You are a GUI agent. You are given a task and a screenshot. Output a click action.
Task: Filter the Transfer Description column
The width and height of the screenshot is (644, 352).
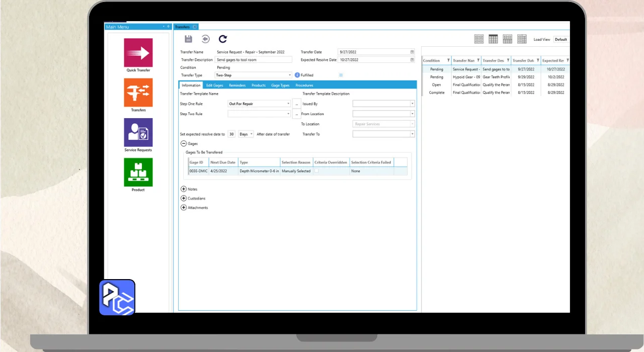pyautogui.click(x=508, y=60)
